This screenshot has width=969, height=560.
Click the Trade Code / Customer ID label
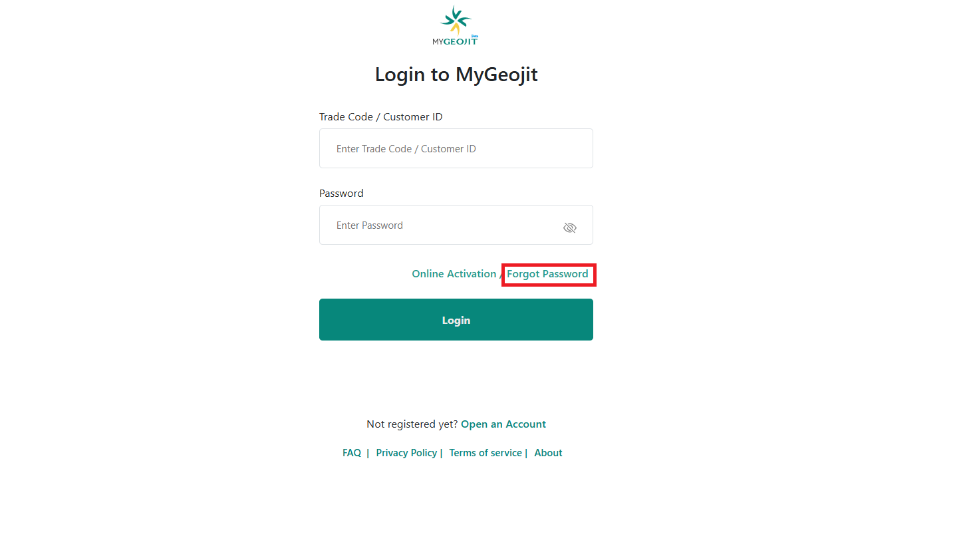tap(380, 117)
